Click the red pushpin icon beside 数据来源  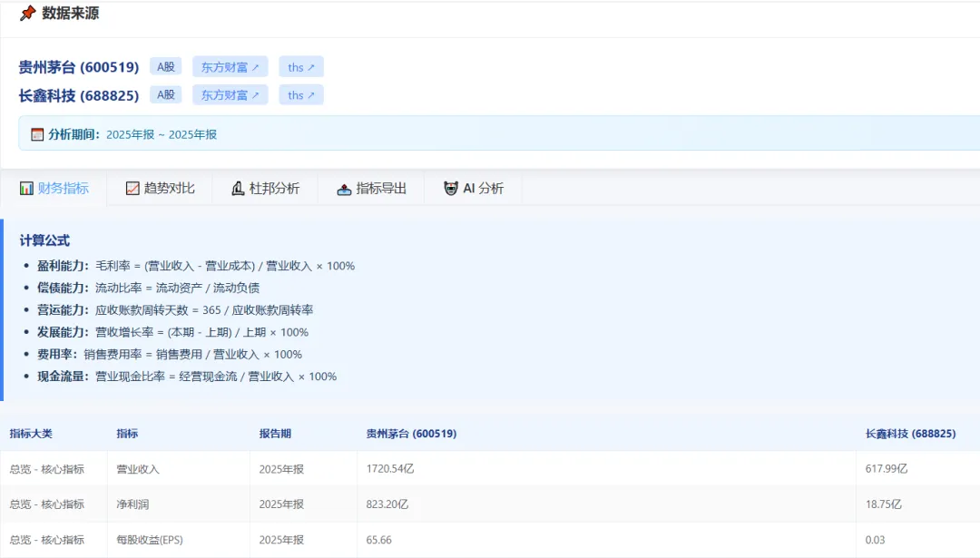[x=27, y=13]
